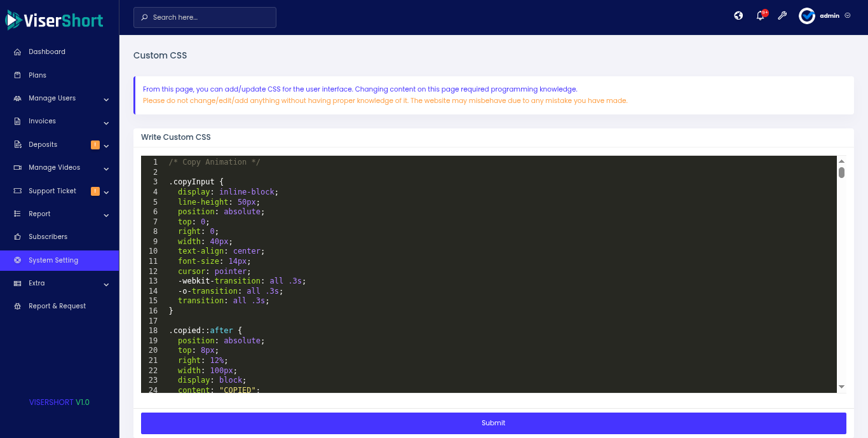Click the code editor scrollbar down arrow
The image size is (868, 438).
click(841, 387)
